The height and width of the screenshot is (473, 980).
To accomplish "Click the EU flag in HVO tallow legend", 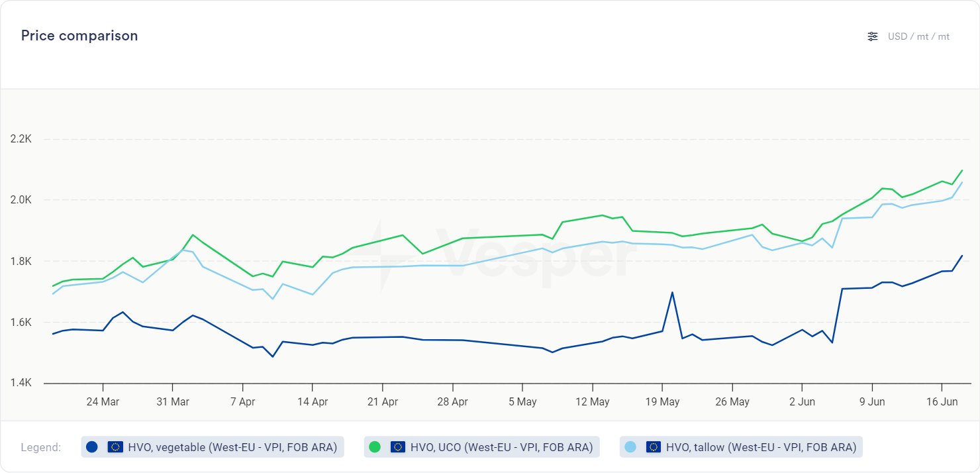I will tap(654, 447).
